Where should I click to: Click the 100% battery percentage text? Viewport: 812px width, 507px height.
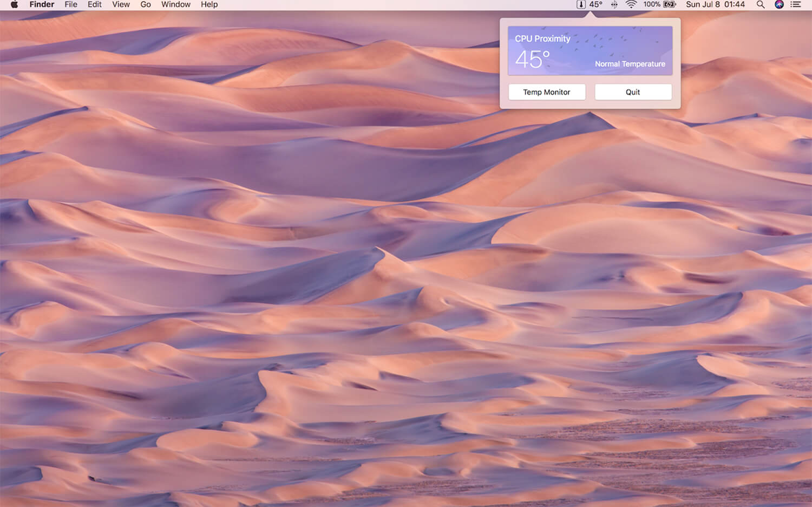(652, 4)
